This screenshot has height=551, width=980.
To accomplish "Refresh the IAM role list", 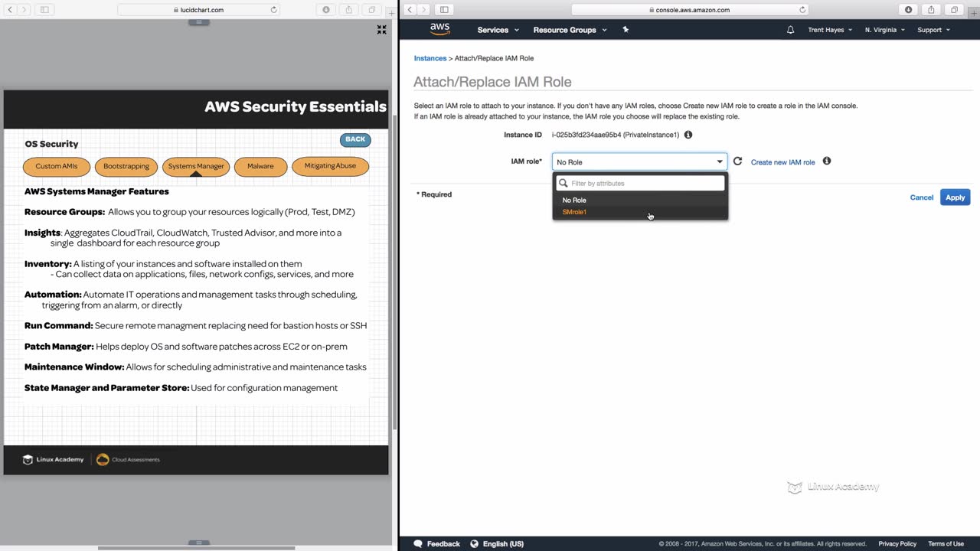I will 737,161.
